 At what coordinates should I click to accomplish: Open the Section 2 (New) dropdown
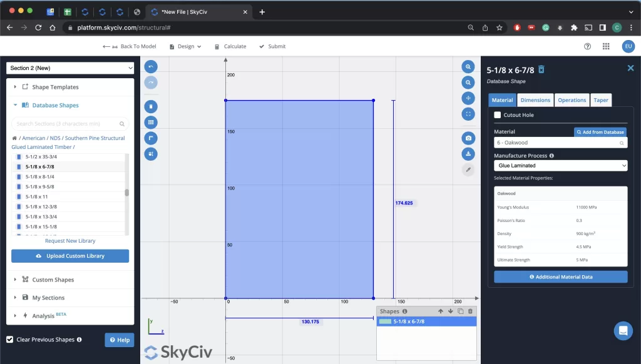(x=70, y=68)
